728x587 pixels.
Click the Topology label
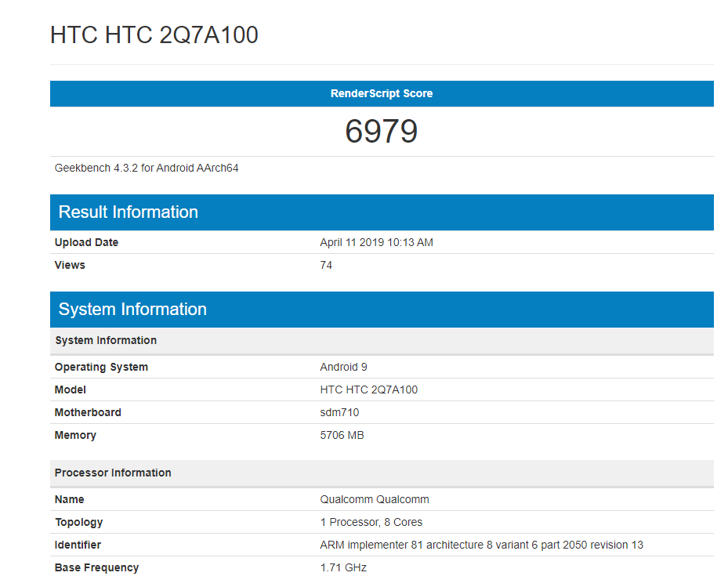click(78, 522)
